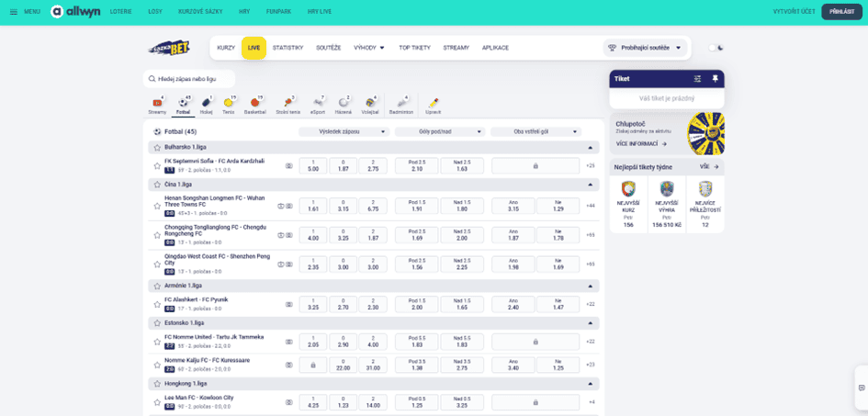Favorite the Arménie 1.liga league star

[x=157, y=286]
